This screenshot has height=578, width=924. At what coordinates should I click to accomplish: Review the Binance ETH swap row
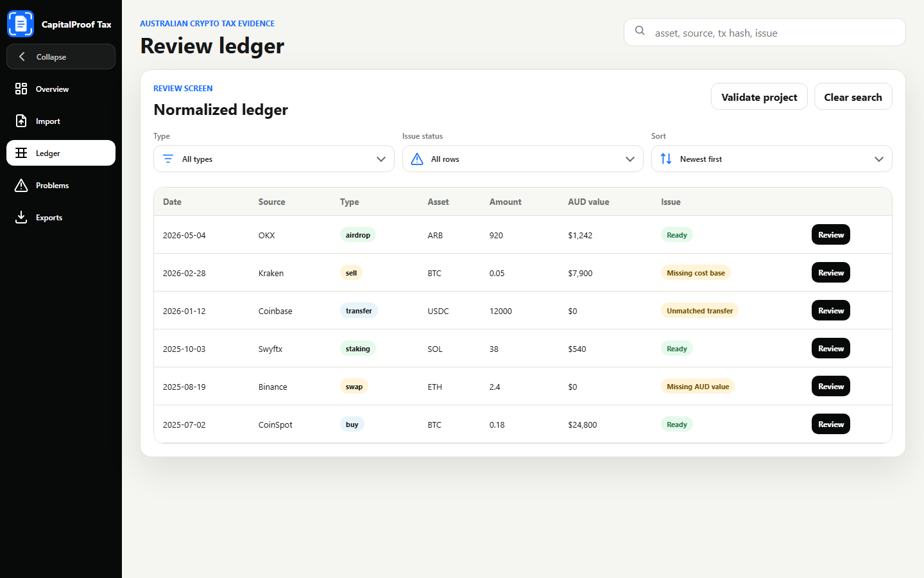point(830,386)
